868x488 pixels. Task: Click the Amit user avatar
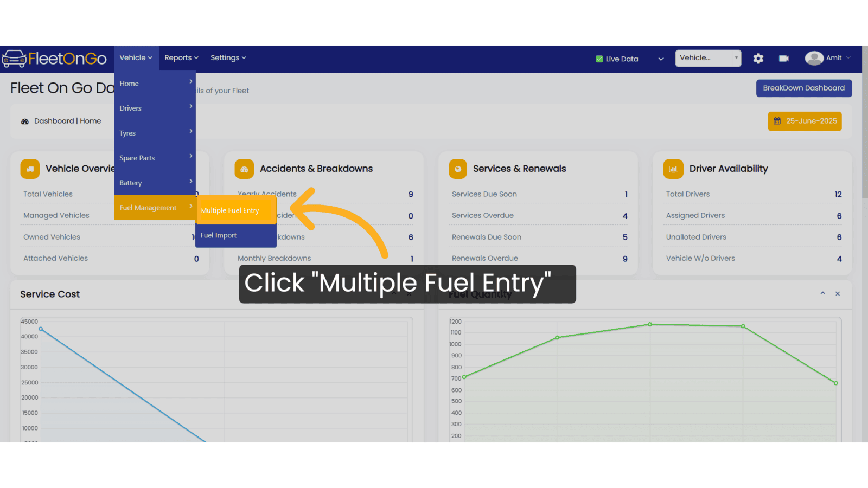(x=814, y=58)
